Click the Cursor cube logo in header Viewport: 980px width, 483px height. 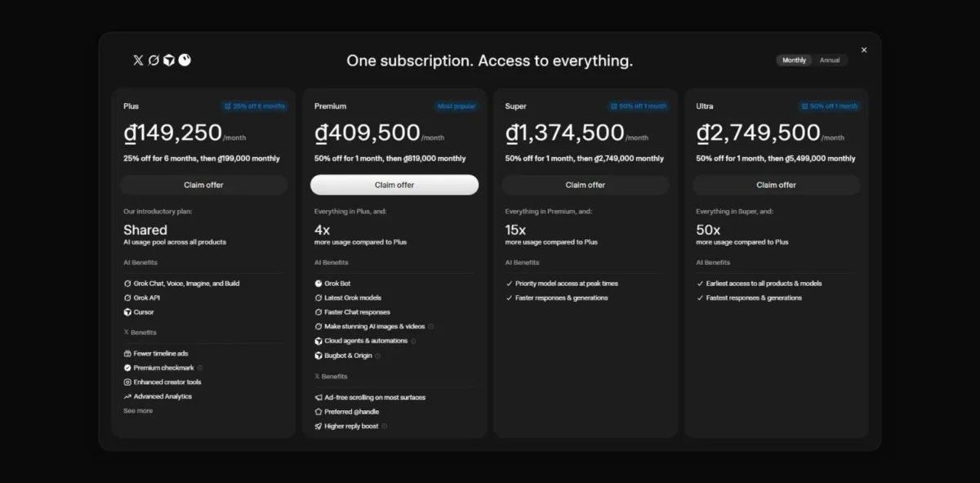pos(168,60)
